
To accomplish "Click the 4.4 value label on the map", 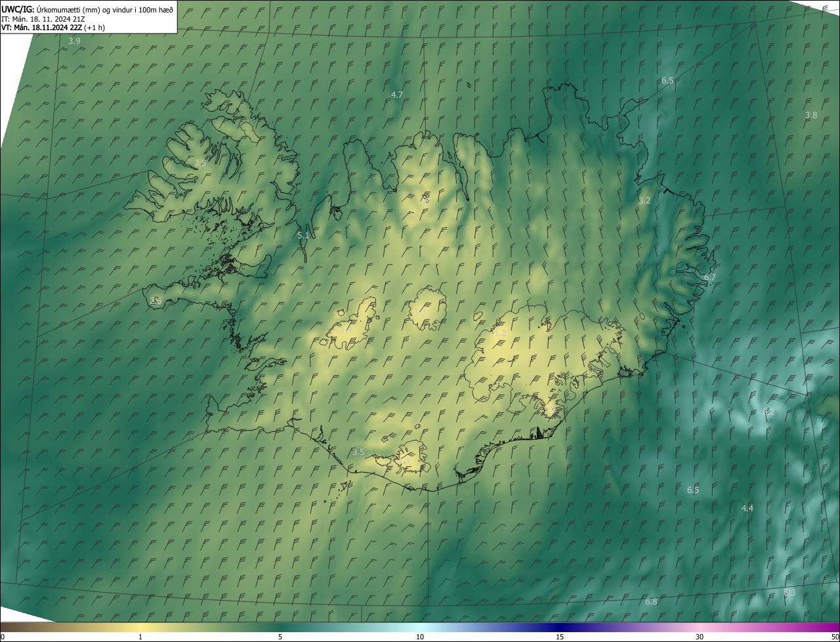I will click(x=747, y=508).
